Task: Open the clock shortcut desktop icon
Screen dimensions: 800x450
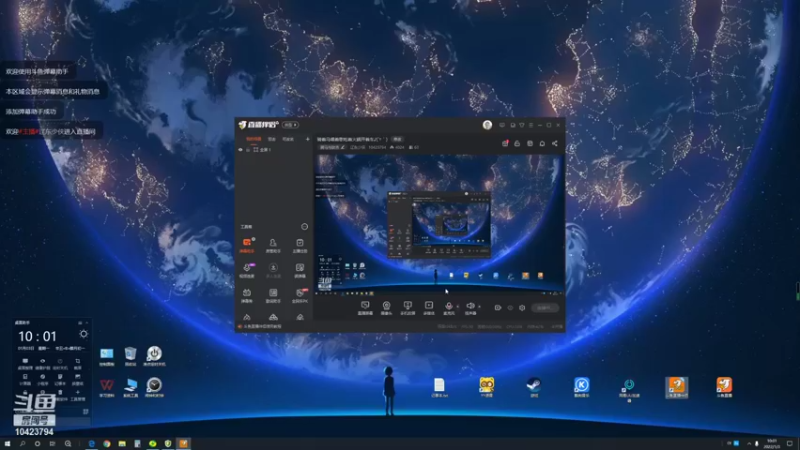Action: [154, 387]
